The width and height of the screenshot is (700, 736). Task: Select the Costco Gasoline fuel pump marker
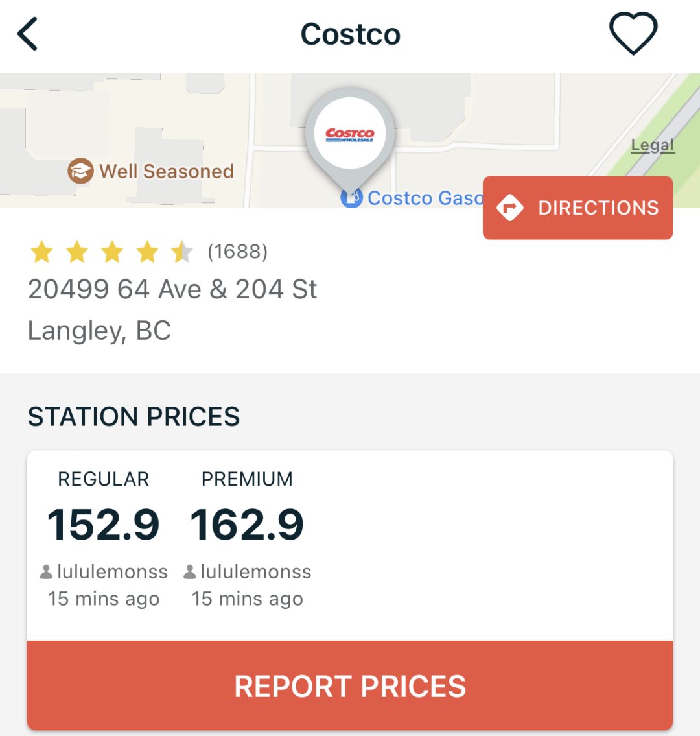(351, 198)
